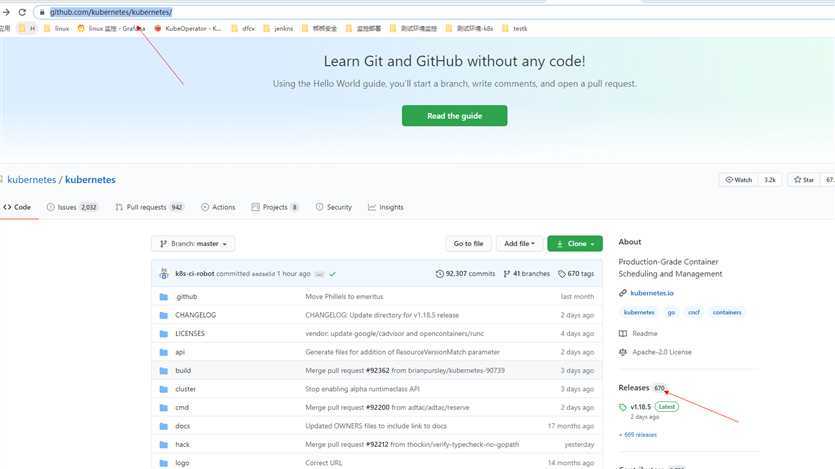Show the + 669 releases link

(x=637, y=435)
